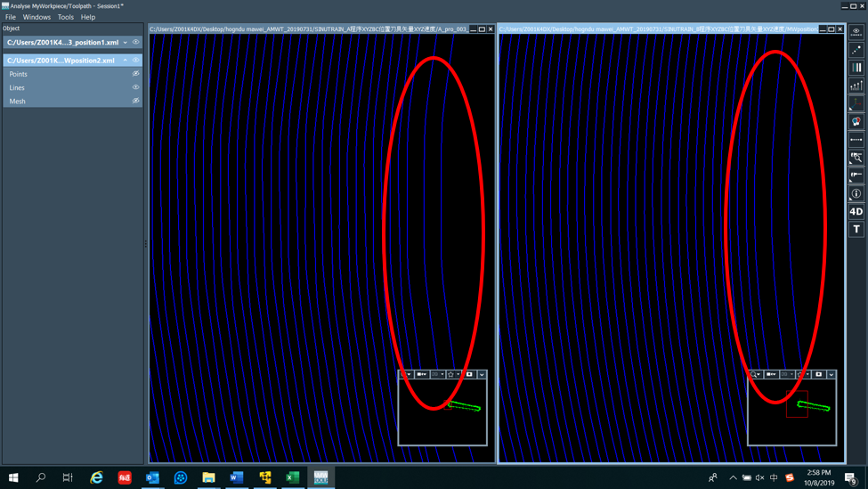The image size is (868, 489).
Task: Open Windows Start menu
Action: pyautogui.click(x=13, y=477)
